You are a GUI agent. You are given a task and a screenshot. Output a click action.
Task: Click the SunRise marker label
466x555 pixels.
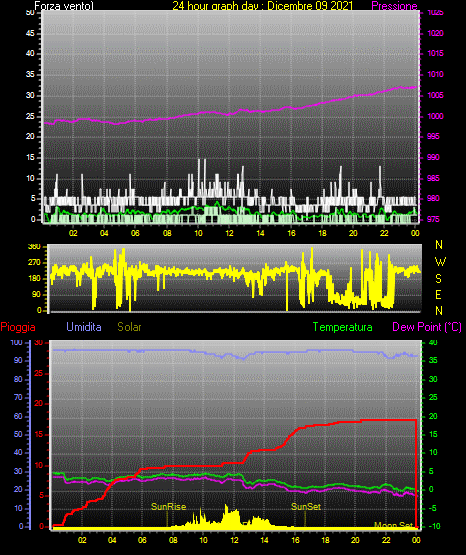[168, 507]
